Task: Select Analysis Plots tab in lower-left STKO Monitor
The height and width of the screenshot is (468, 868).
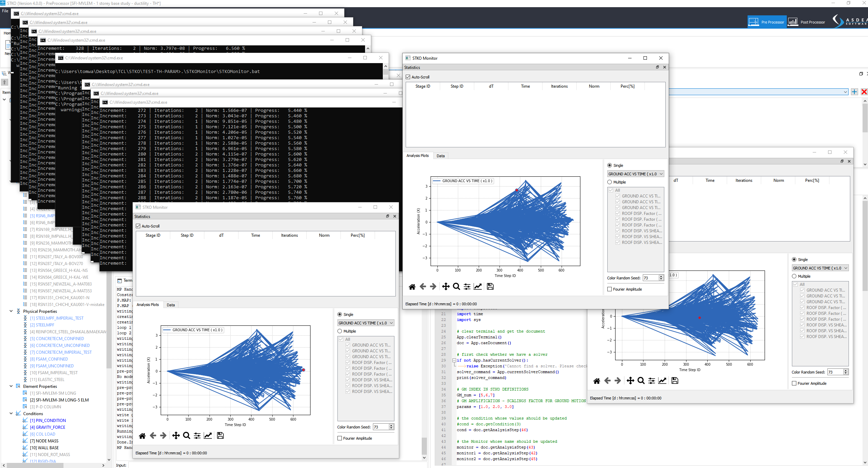Action: click(148, 305)
